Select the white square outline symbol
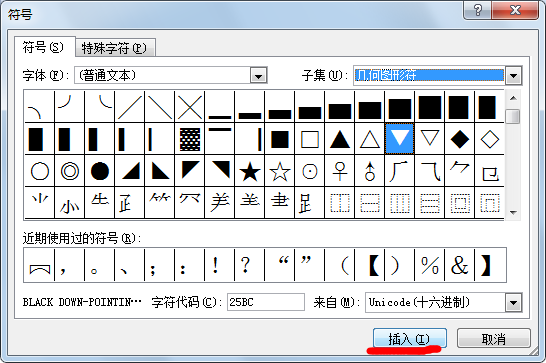 [310, 139]
